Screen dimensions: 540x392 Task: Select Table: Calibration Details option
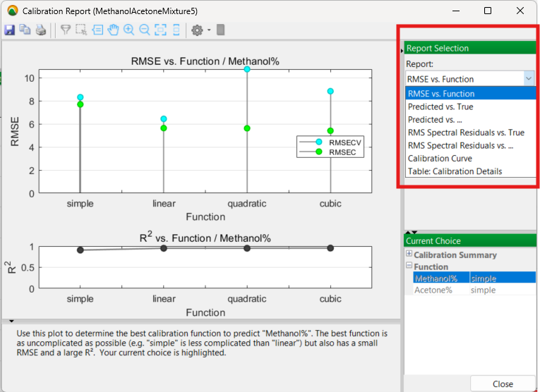click(x=455, y=171)
